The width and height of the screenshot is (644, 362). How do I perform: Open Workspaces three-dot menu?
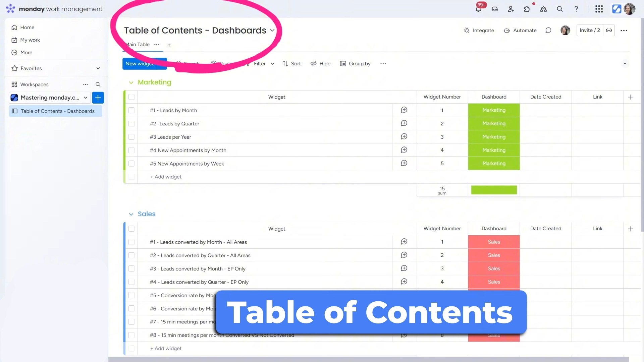[x=86, y=84]
